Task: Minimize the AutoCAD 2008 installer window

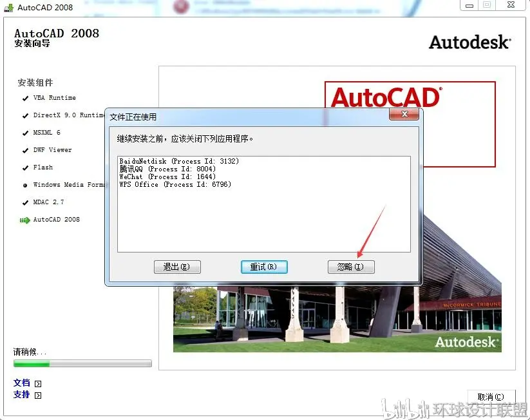Action: [x=469, y=5]
